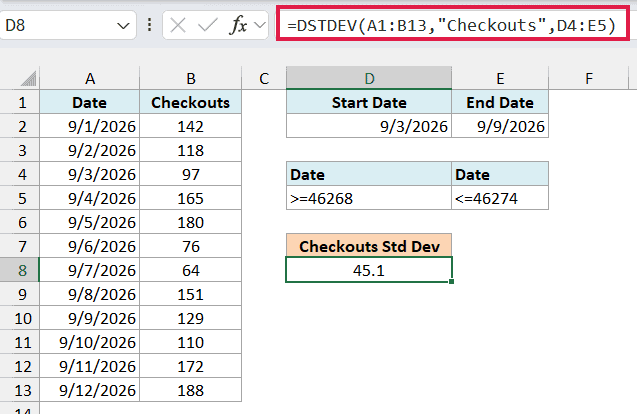Click the cell with date 9/6/2026
Viewport: 637px width, 414px height.
pyautogui.click(x=90, y=246)
